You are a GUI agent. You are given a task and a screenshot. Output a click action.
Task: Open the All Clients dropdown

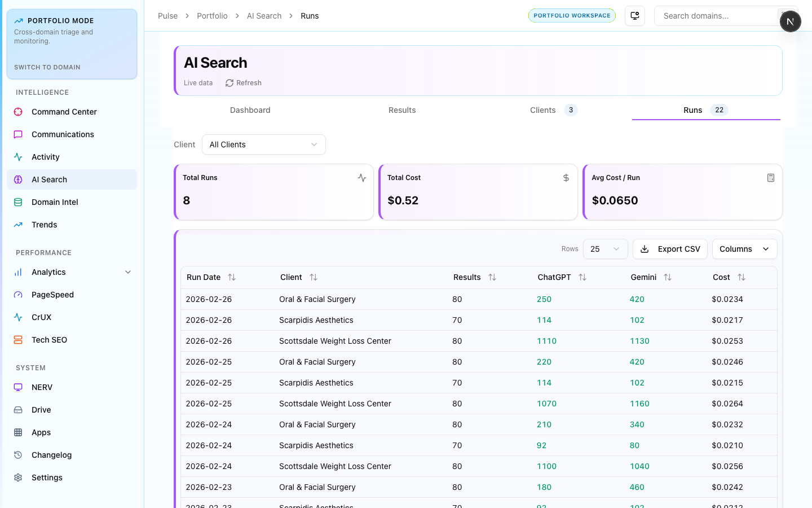click(x=263, y=144)
